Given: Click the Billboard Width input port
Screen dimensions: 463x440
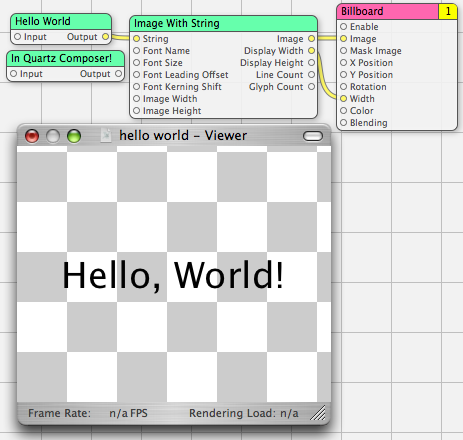Looking at the screenshot, I should click(x=344, y=99).
